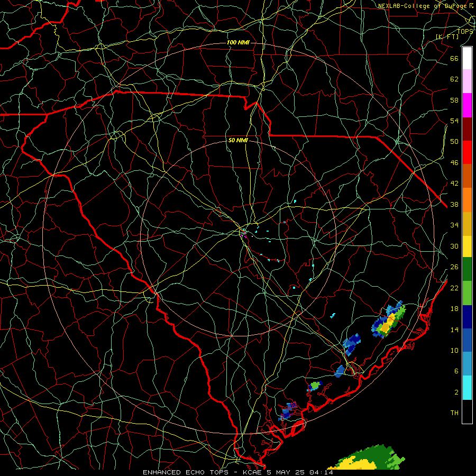Click the "6" legend value
The width and height of the screenshot is (476, 476).
(456, 371)
